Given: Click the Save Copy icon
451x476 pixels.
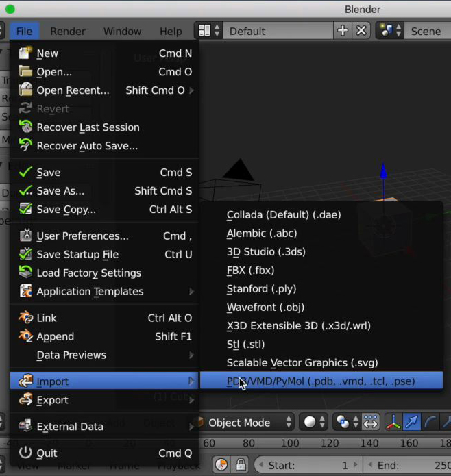Looking at the screenshot, I should [x=25, y=209].
